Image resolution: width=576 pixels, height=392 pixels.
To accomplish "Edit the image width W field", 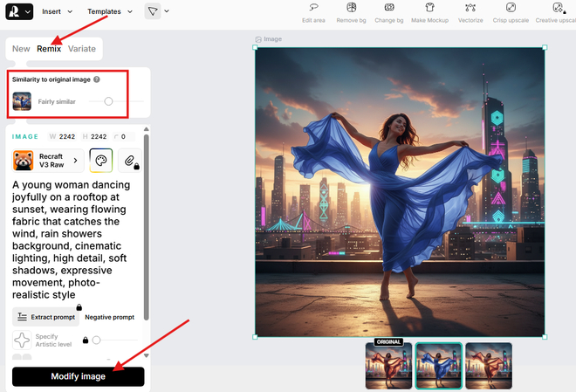I will point(63,137).
